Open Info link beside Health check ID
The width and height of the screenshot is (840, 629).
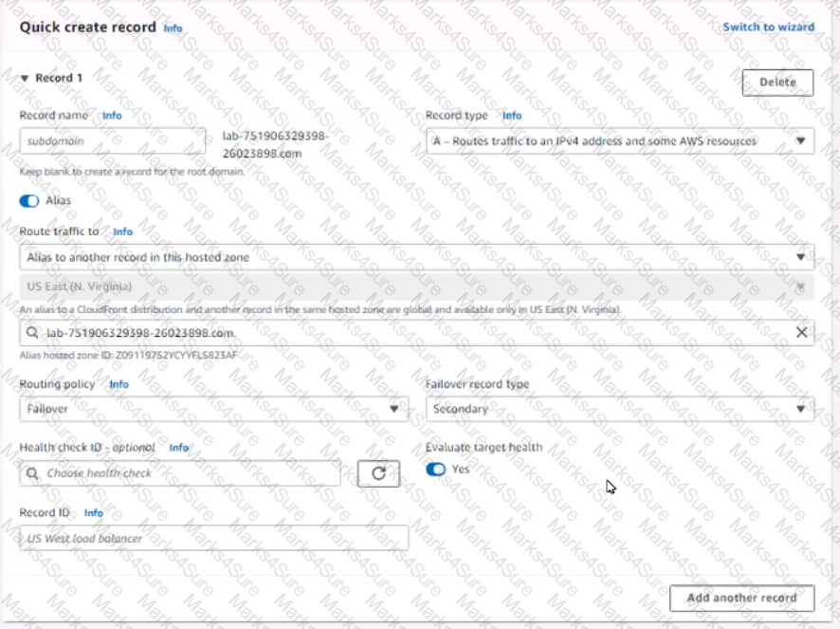tap(178, 448)
